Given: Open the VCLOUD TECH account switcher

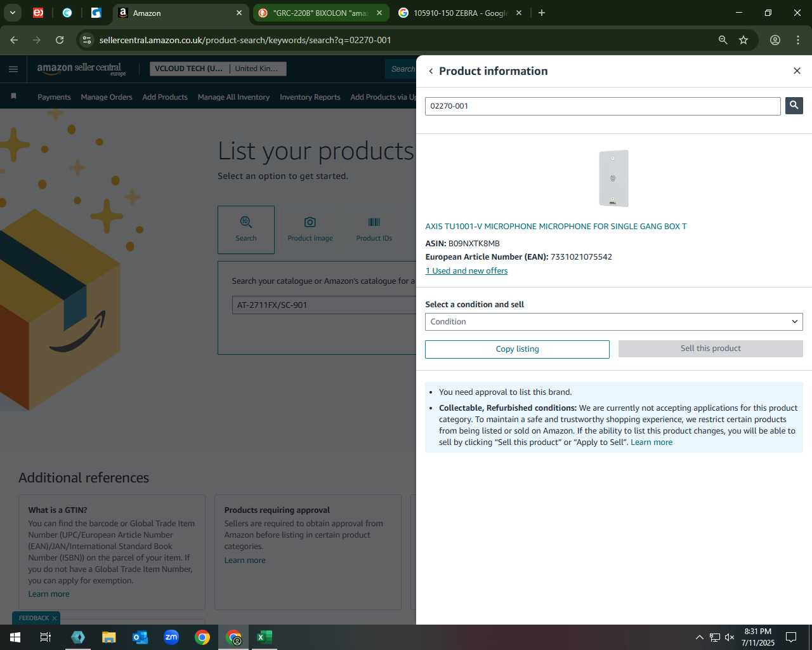Looking at the screenshot, I should tap(218, 69).
